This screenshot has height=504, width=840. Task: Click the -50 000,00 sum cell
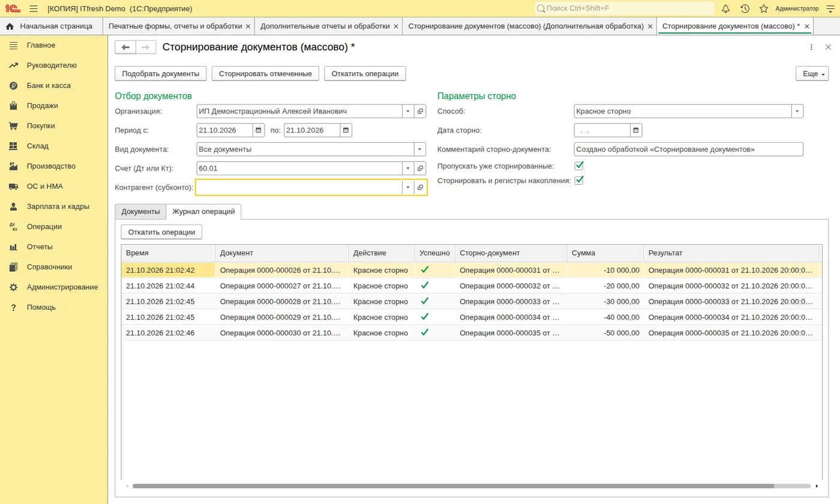coord(605,333)
